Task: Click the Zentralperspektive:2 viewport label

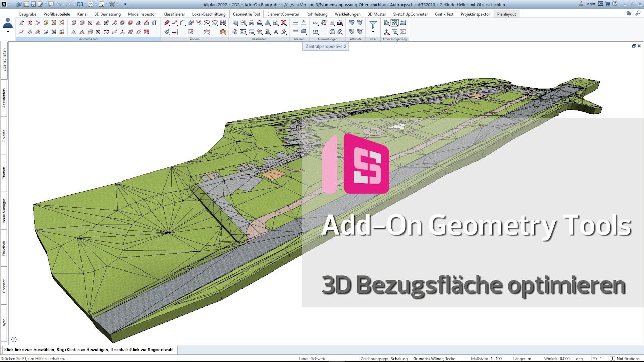Action: click(x=326, y=46)
